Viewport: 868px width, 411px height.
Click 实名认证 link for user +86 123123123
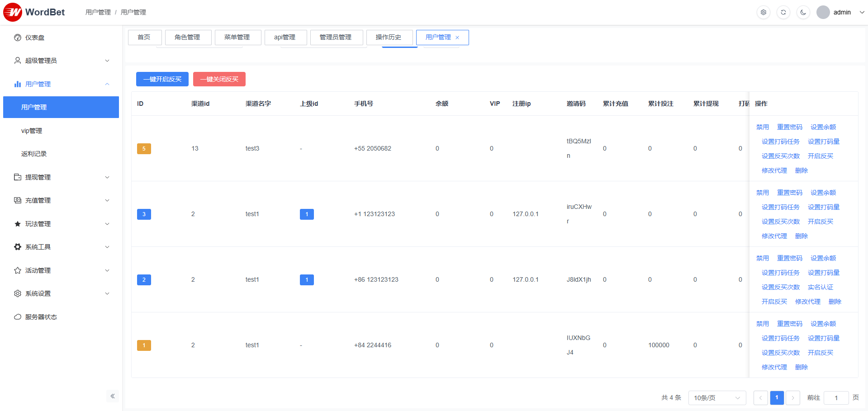(820, 287)
